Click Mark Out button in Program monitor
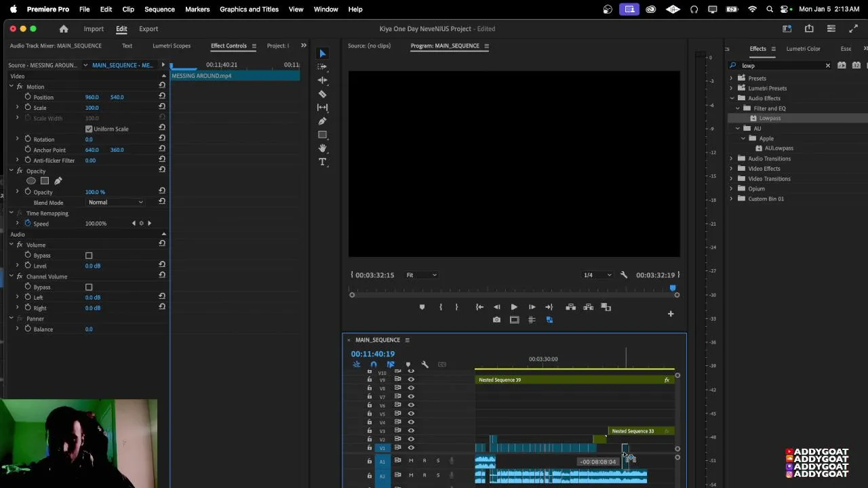This screenshot has height=488, width=868. 456,307
